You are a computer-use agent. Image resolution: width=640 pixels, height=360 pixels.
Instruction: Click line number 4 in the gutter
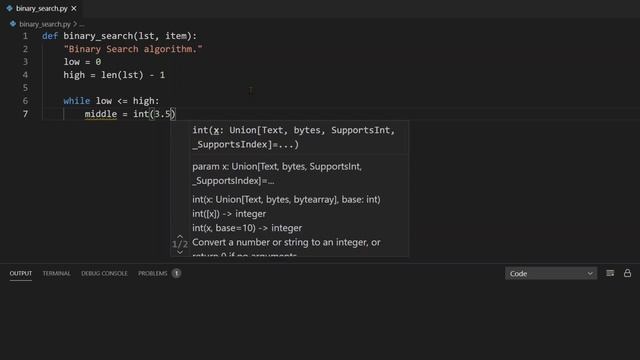25,75
